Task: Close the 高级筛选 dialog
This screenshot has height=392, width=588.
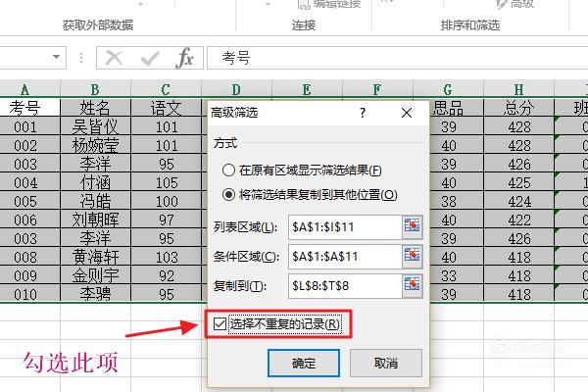Action: tap(407, 113)
